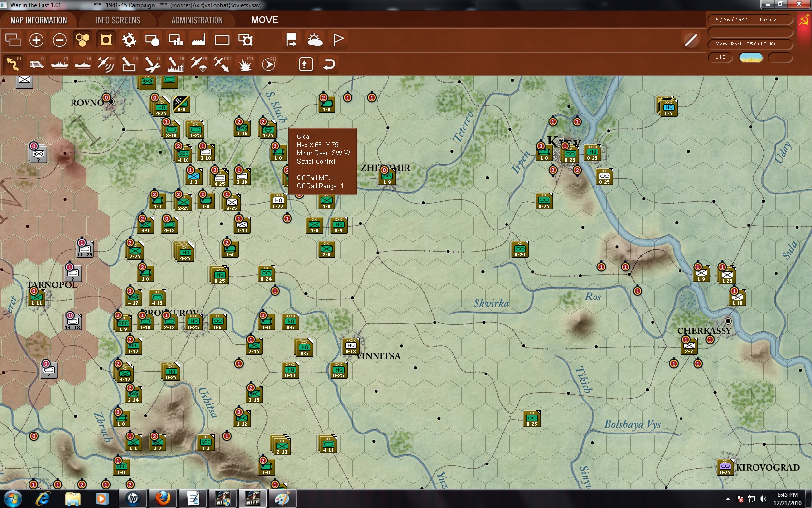Select the HQ unit at Vinnitsa
Viewport: 812px width, 508px height.
click(350, 346)
